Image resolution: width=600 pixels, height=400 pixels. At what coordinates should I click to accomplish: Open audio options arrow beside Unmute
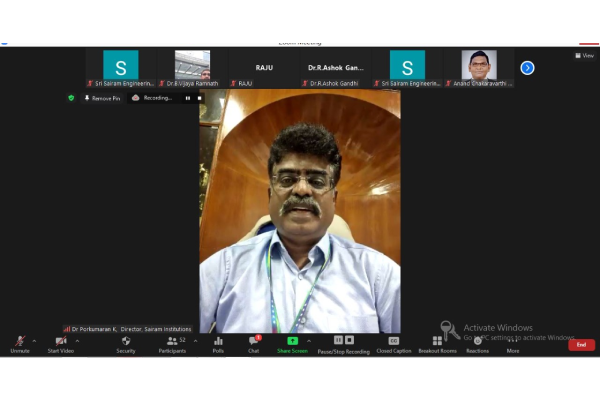(x=34, y=341)
